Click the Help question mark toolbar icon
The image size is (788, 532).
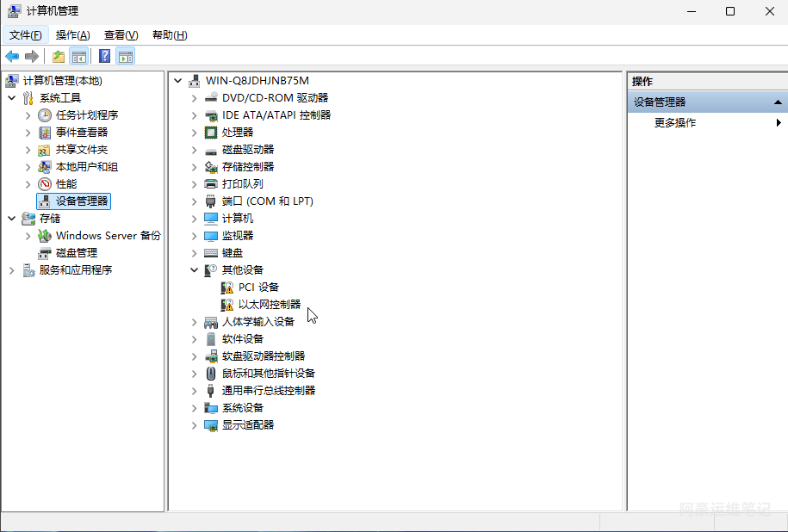104,57
